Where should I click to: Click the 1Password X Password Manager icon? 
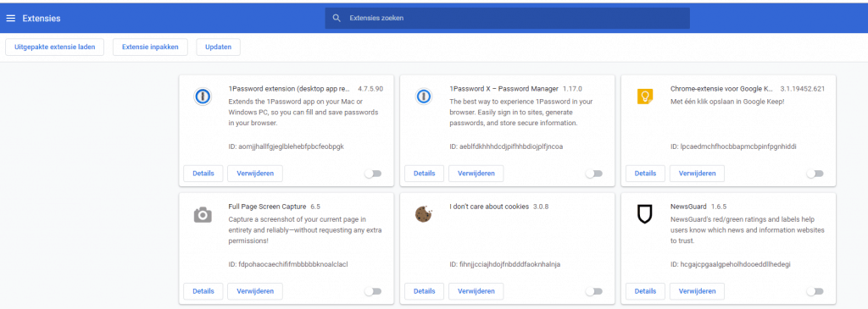424,97
